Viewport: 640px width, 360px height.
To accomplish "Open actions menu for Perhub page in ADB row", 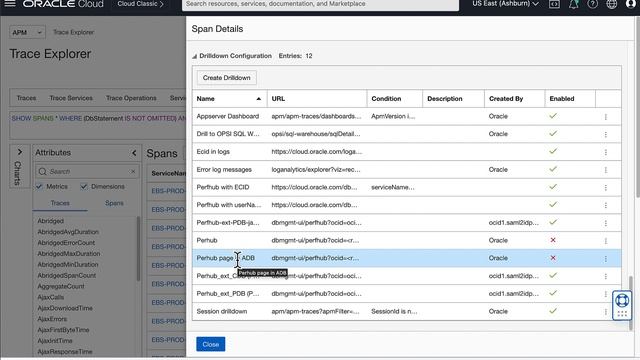I will [606, 258].
